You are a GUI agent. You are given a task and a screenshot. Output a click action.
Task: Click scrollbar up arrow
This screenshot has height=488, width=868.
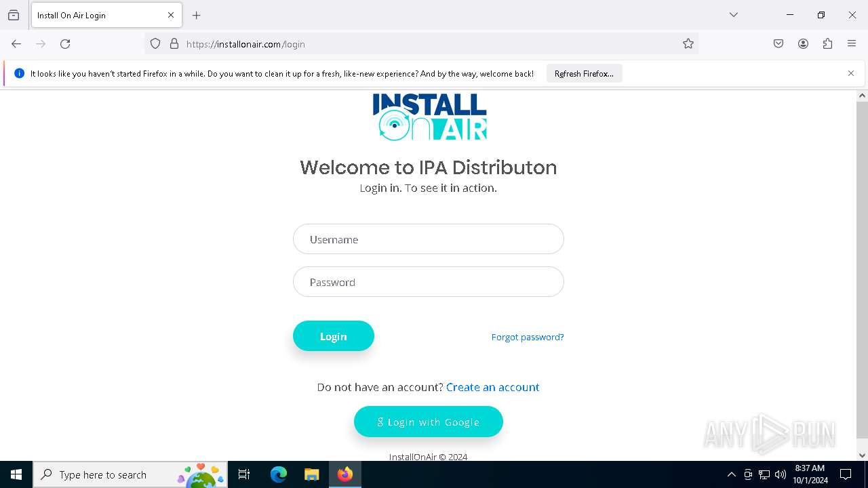(862, 96)
